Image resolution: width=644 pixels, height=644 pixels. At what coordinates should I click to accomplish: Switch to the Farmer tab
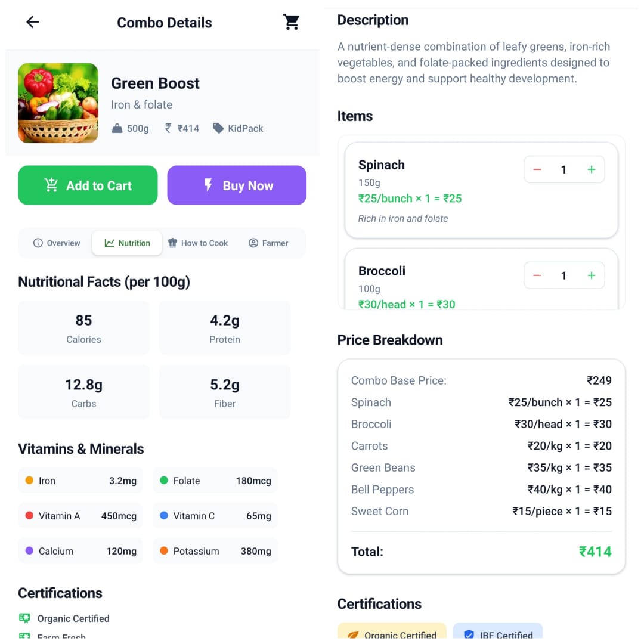pos(268,243)
